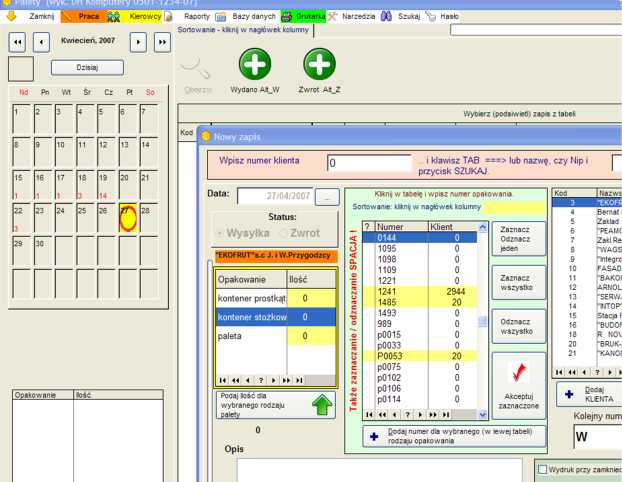The width and height of the screenshot is (622, 482).
Task: Click the printer icon next to Drukarka
Action: coord(286,17)
